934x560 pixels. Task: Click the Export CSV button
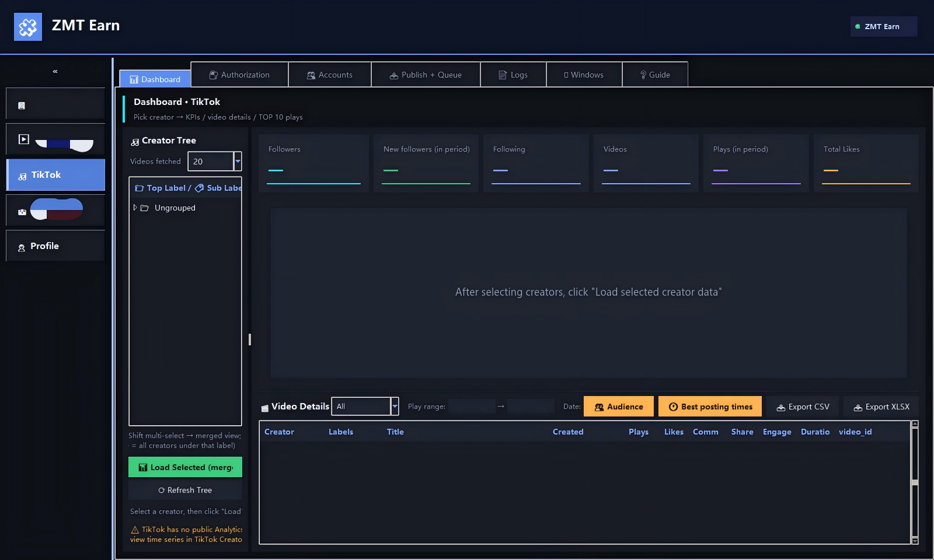803,407
